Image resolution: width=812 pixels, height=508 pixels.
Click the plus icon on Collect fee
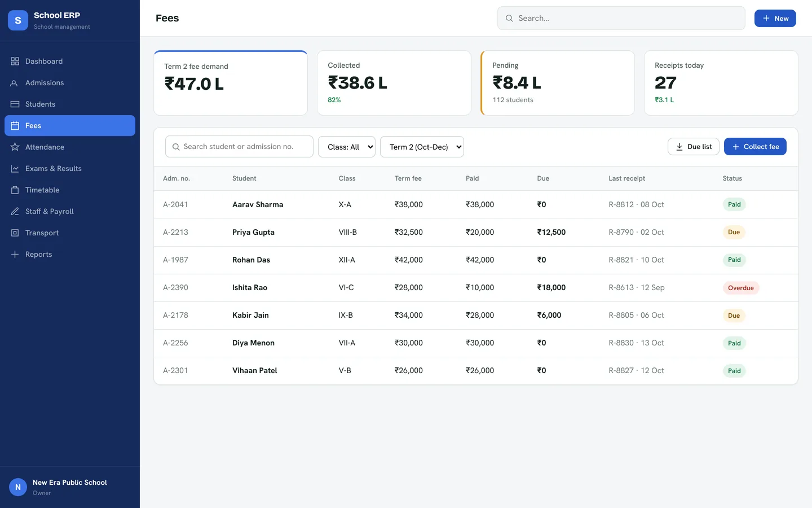point(736,147)
